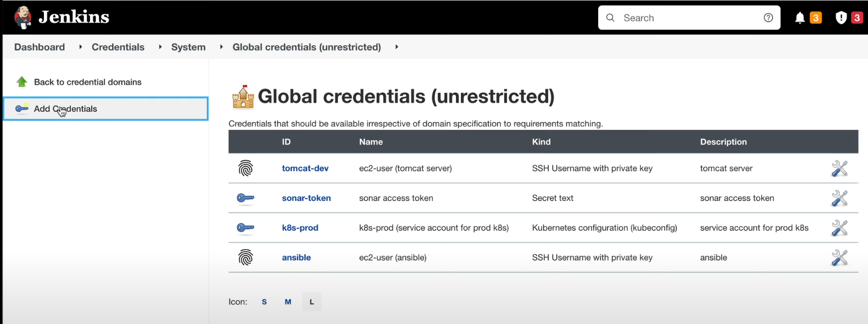
Task: Open the search help question-mark icon
Action: (768, 18)
